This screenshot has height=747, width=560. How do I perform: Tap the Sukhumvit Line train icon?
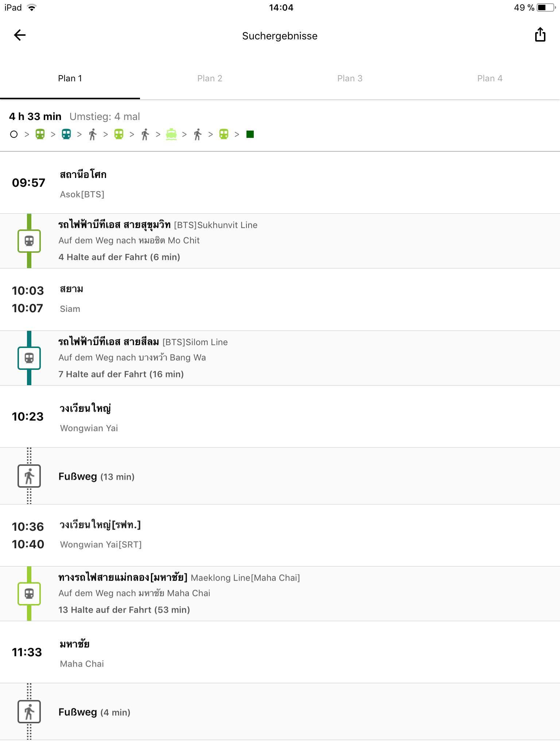click(x=29, y=241)
